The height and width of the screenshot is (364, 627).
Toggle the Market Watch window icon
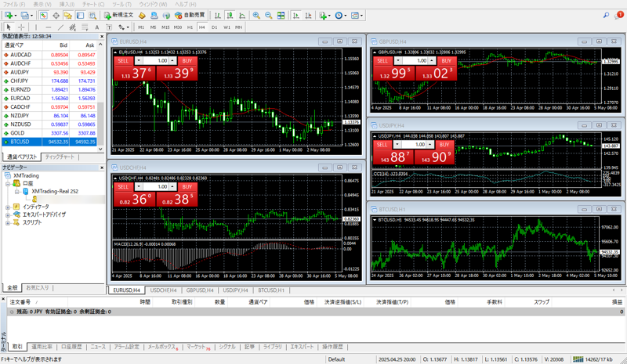click(x=44, y=15)
